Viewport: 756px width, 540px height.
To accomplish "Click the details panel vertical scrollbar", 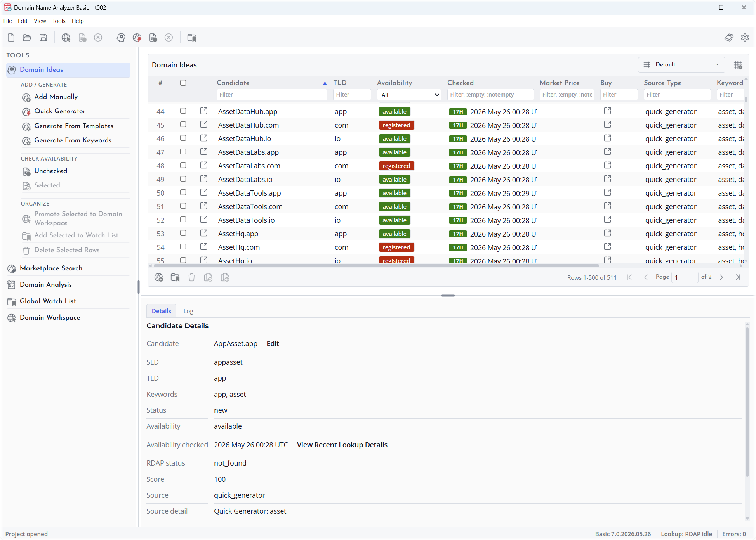I will [747, 402].
